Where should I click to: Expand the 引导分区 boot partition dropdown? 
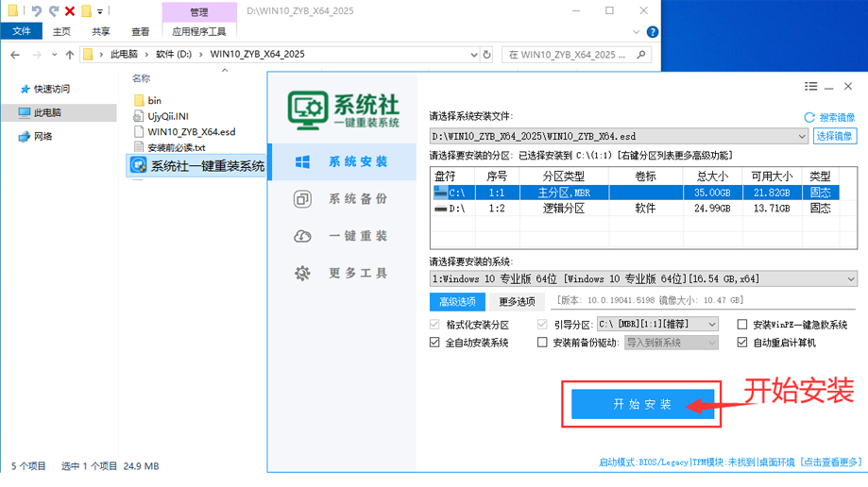pyautogui.click(x=711, y=325)
